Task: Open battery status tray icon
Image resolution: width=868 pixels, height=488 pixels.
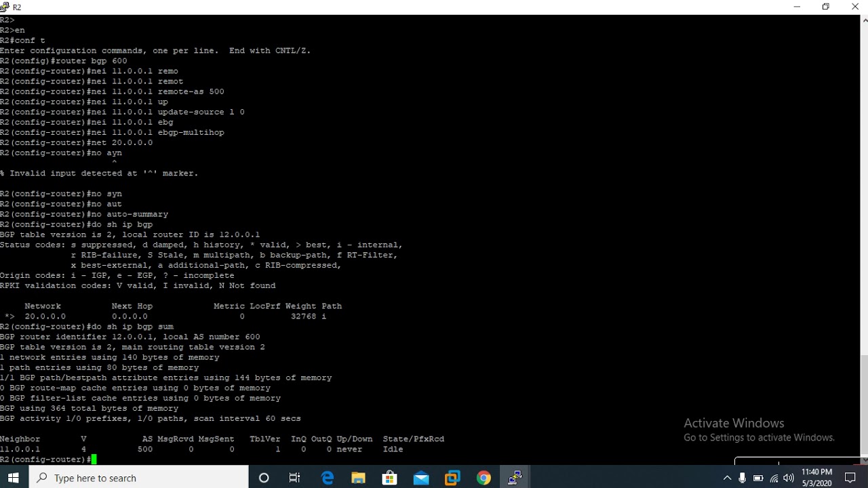Action: pos(758,478)
